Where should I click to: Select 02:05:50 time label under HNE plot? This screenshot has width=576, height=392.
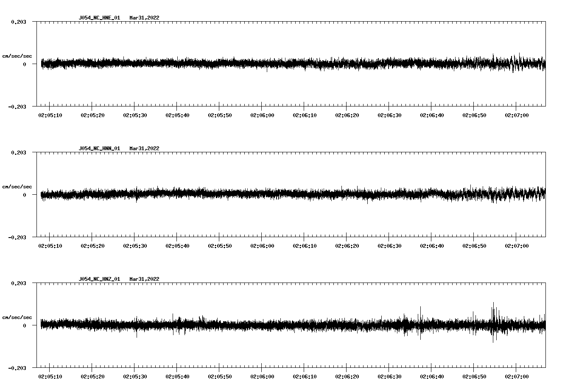click(220, 115)
